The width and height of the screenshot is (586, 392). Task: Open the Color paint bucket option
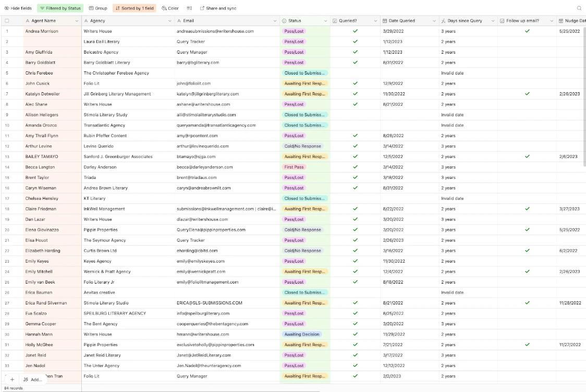point(164,8)
